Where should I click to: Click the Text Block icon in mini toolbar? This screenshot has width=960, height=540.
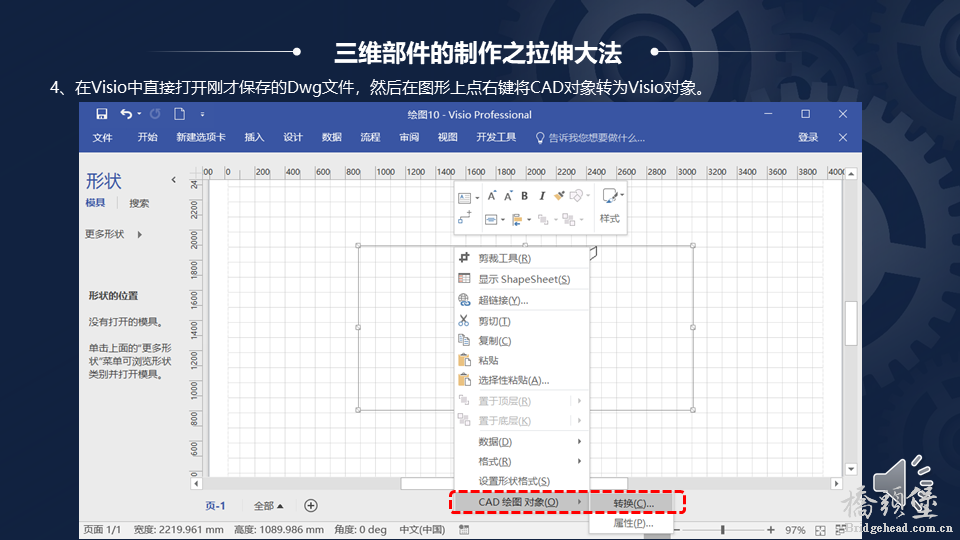[x=464, y=198]
